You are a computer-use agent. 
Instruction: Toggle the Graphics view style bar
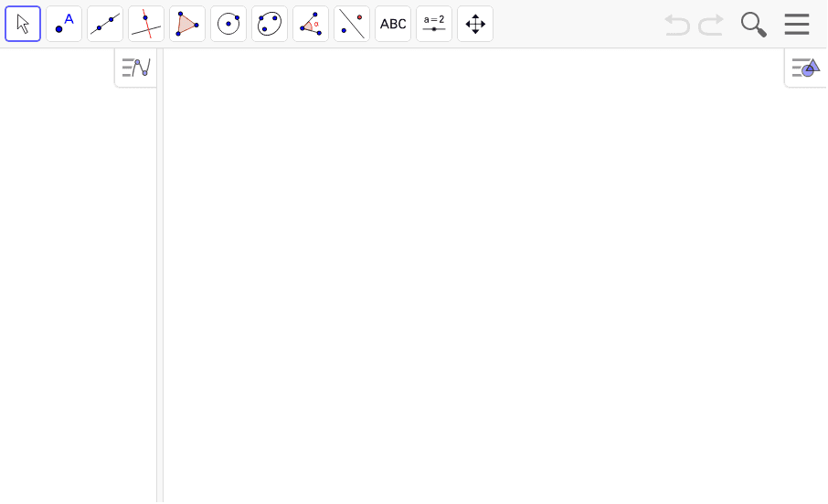click(806, 68)
